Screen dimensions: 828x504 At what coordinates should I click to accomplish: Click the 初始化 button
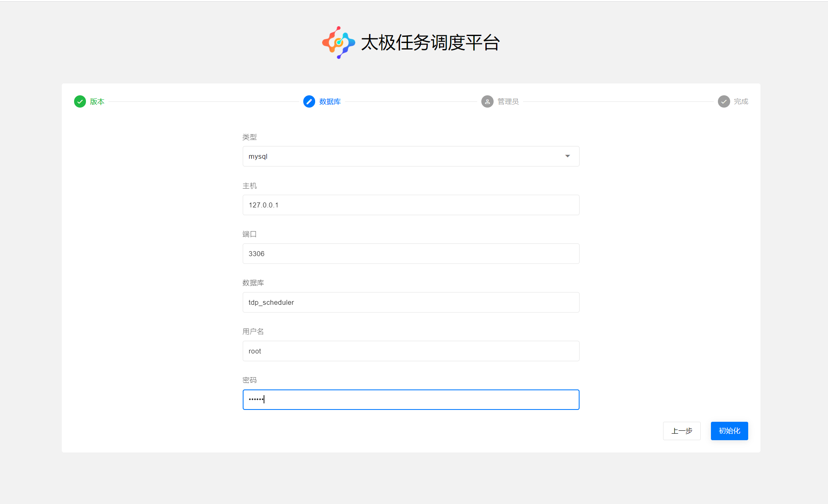[x=729, y=431]
